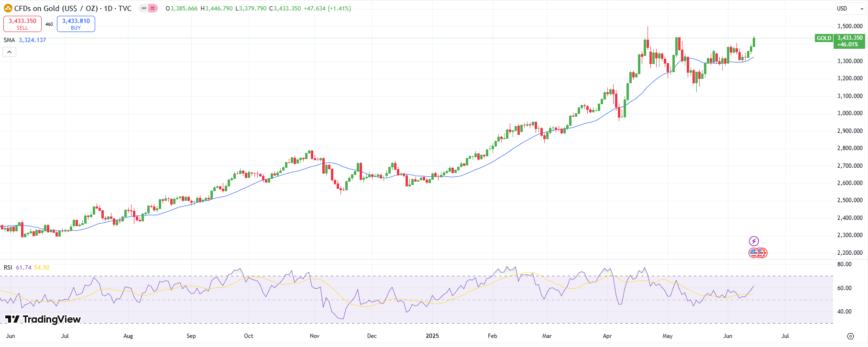Click the SMA value 3,324.137
Viewport: 868px width, 347px height.
tap(33, 40)
